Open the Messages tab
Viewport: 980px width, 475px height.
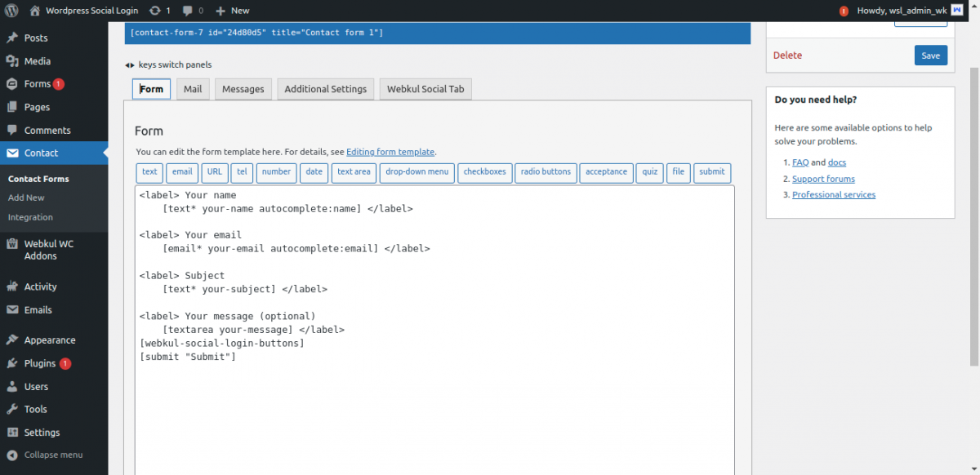243,89
